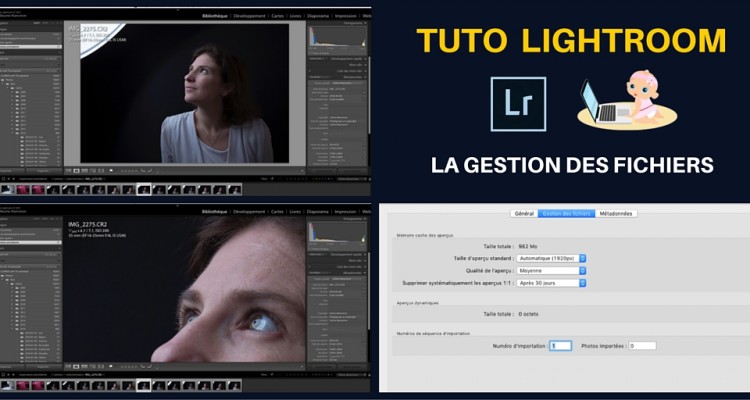Screen dimensions: 750x400
Task: Select highlighted thumbnail in top filmstrip
Action: [144, 190]
